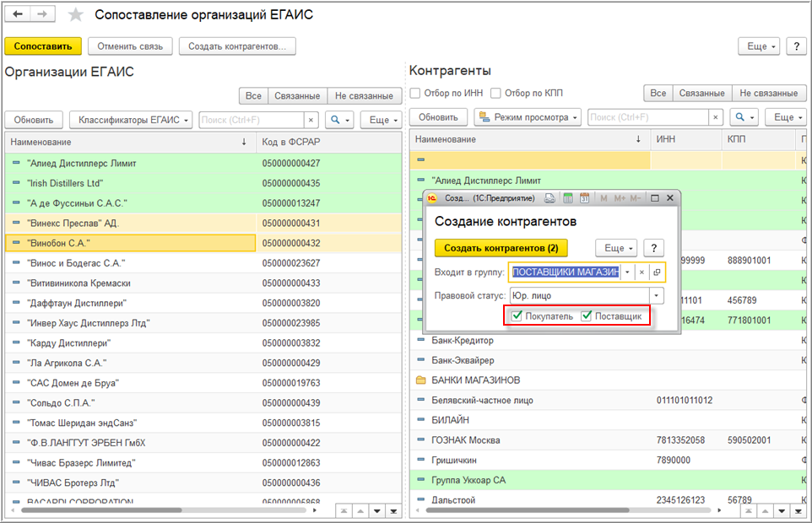Viewport: 812px width, 523px height.
Task: Go forward with the right arrow button
Action: [x=42, y=14]
